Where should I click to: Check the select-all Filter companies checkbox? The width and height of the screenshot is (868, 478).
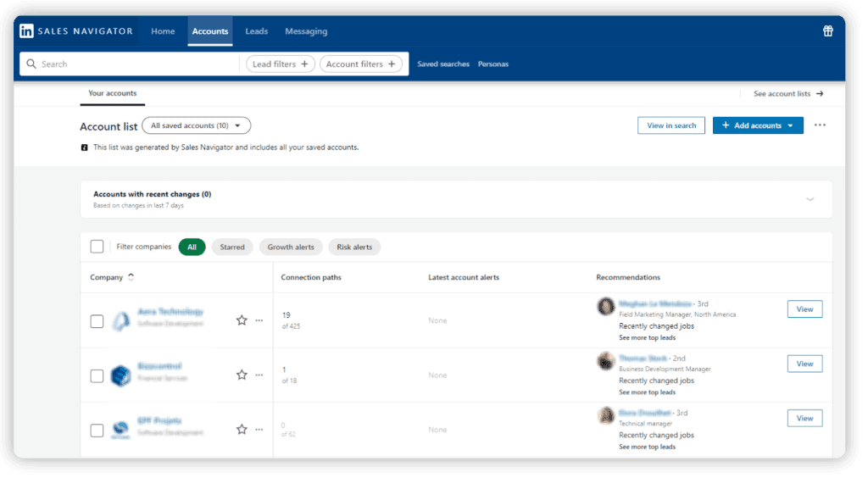(x=97, y=246)
